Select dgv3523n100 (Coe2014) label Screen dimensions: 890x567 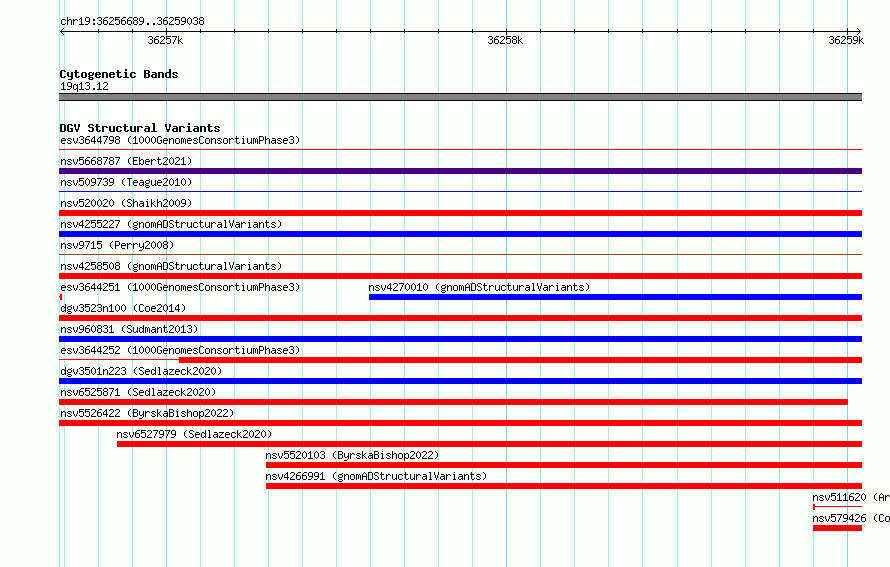click(123, 308)
